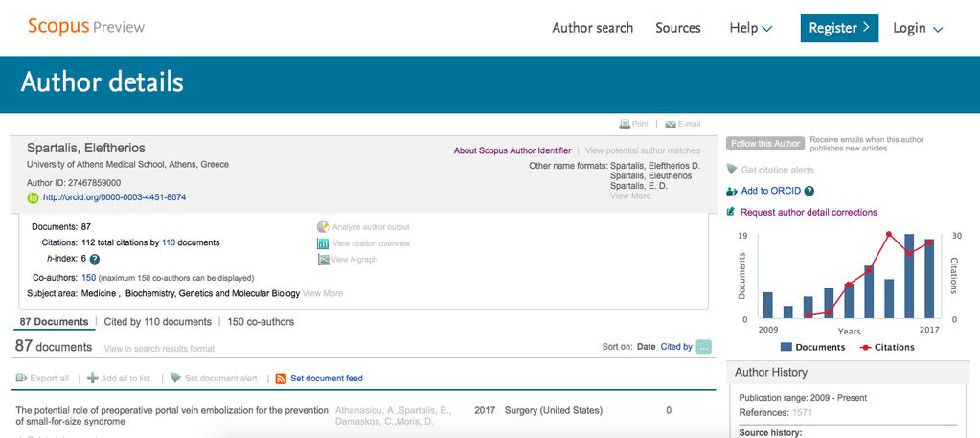Click the View citation overview icon

(323, 243)
